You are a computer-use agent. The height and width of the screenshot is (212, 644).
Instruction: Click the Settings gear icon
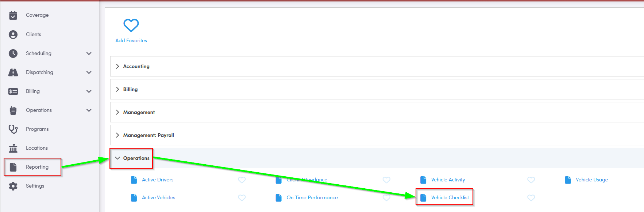tap(13, 186)
